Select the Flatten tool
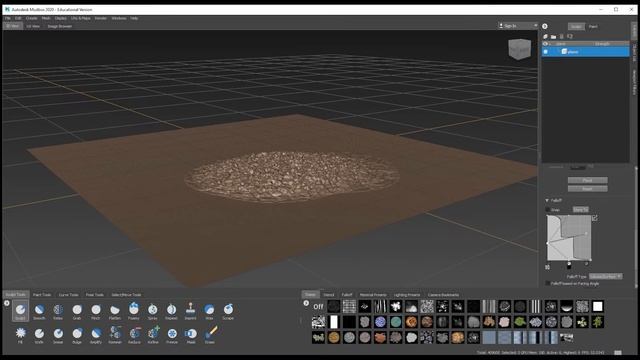 [115, 311]
